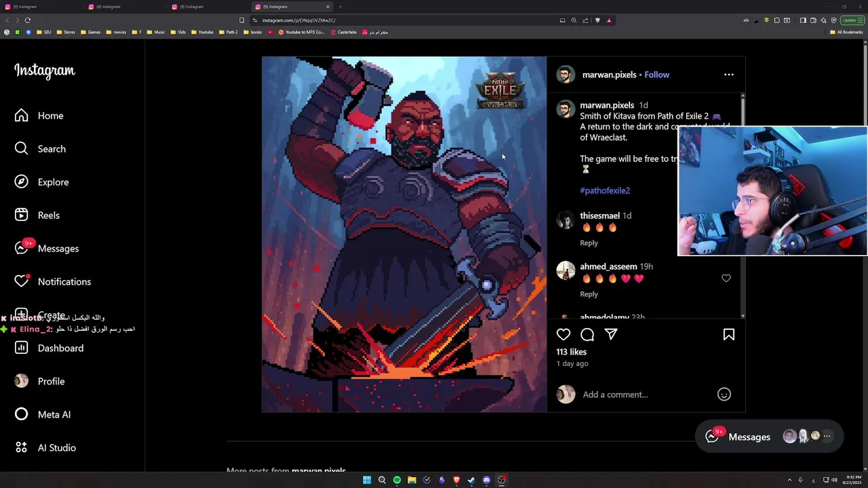View the 113 likes list

click(x=571, y=352)
